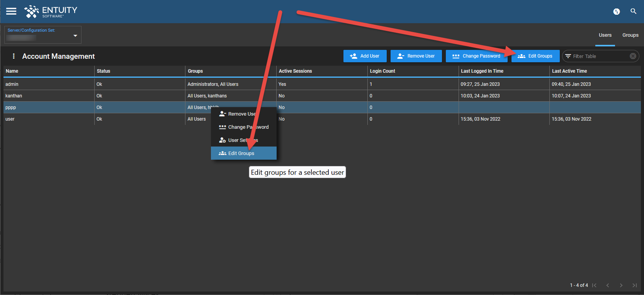Click the filter lines icon in Filter Table
This screenshot has width=644, height=295.
[x=568, y=56]
